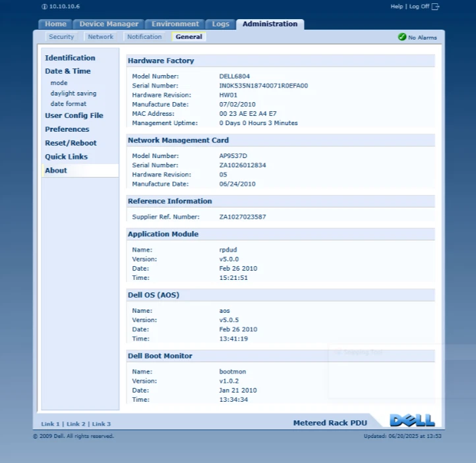Open the Network sub-tab
The image size is (476, 463).
(100, 37)
